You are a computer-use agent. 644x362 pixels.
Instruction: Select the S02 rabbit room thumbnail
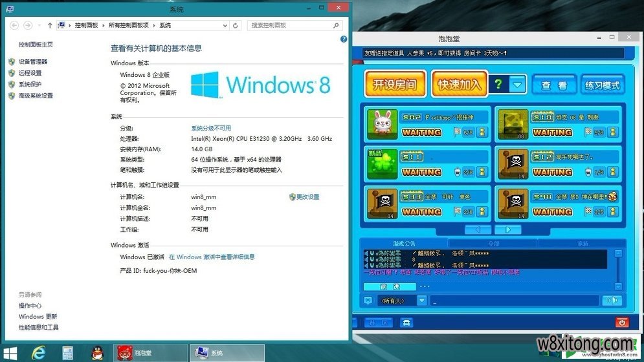click(x=380, y=125)
